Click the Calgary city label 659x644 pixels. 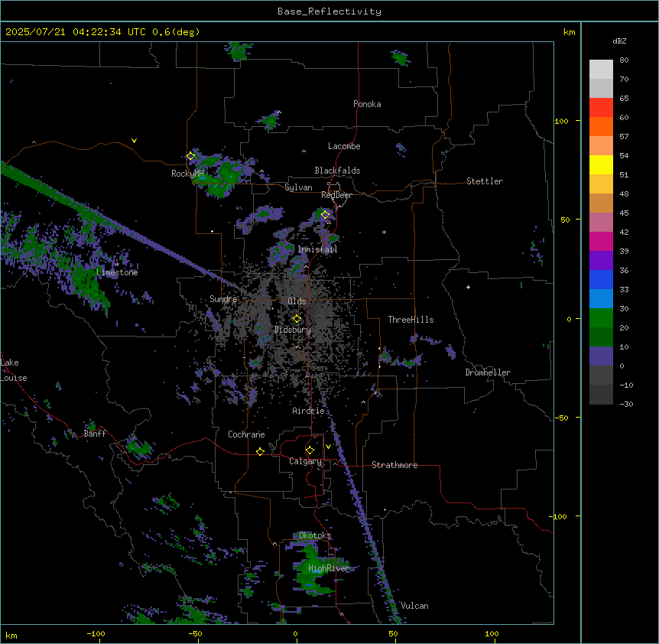click(x=306, y=461)
